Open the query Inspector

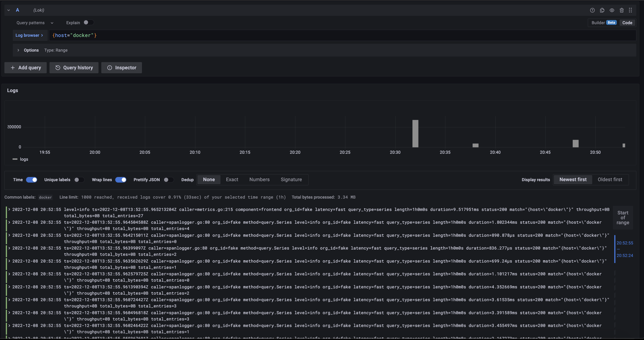[122, 67]
